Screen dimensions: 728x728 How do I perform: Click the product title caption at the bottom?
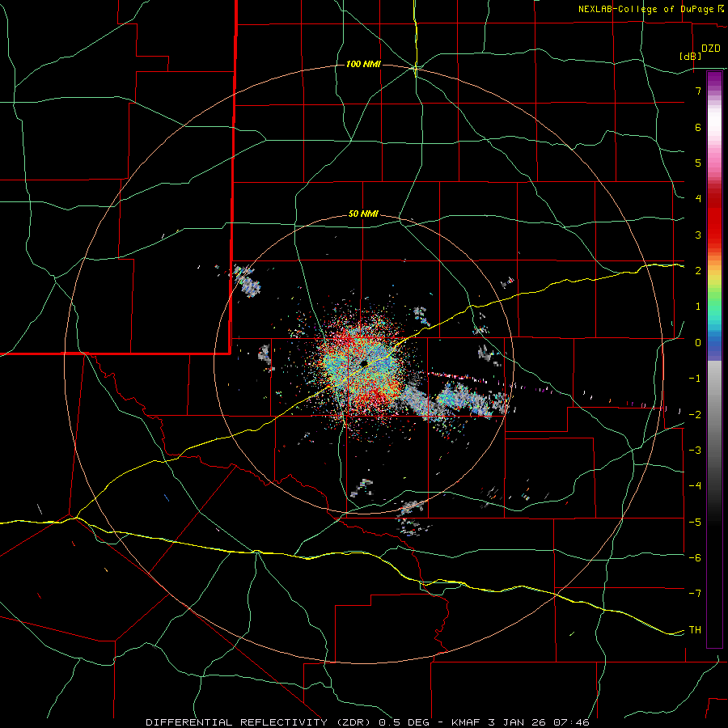pos(368,722)
